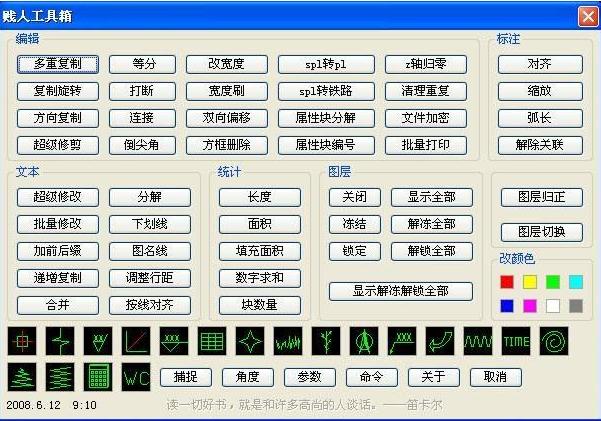Screen dimensions: 601x421
Task: Select the green table grid icon
Action: (x=211, y=342)
